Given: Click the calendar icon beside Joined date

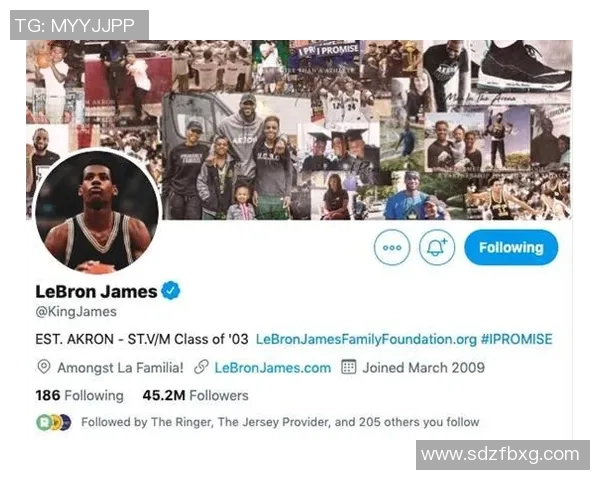Looking at the screenshot, I should click(348, 367).
